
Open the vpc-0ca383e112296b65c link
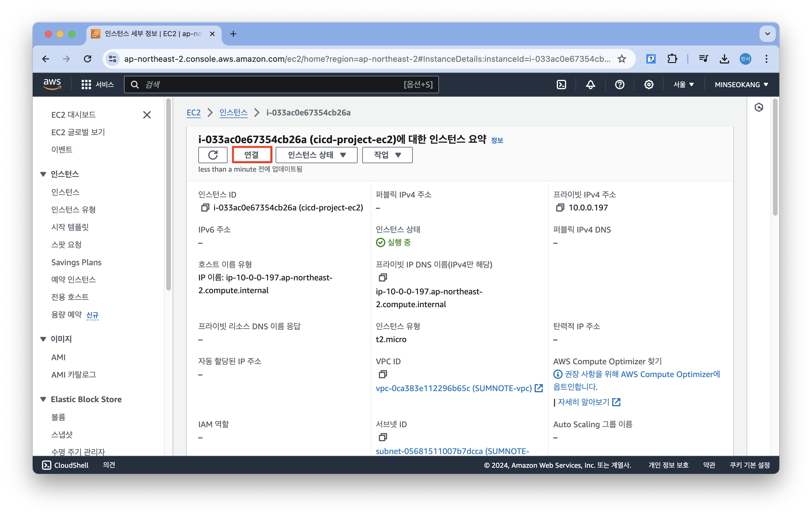453,388
